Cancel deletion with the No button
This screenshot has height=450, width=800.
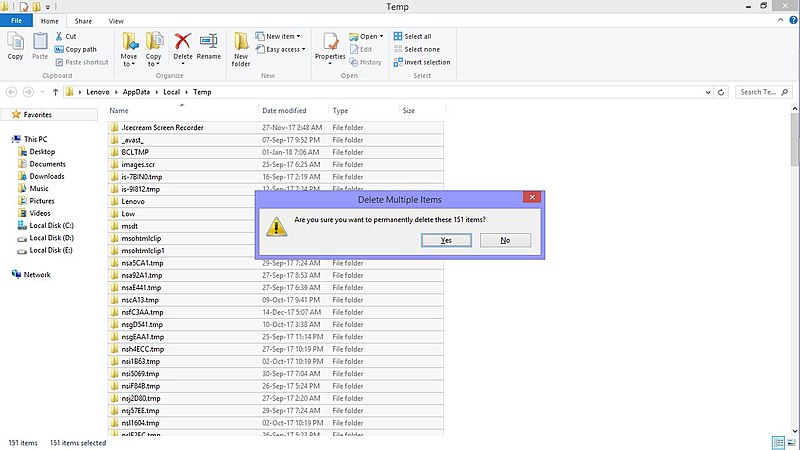click(x=505, y=240)
